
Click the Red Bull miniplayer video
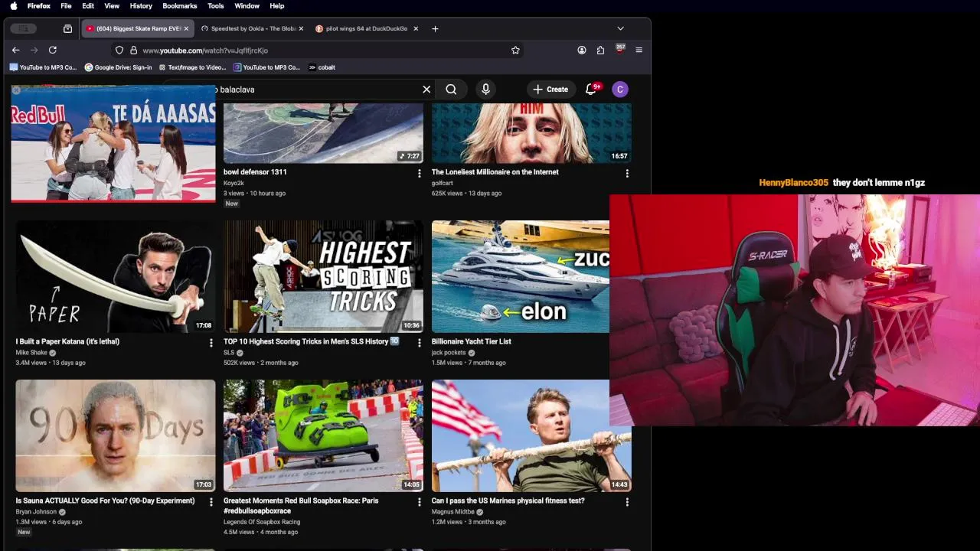coord(113,145)
